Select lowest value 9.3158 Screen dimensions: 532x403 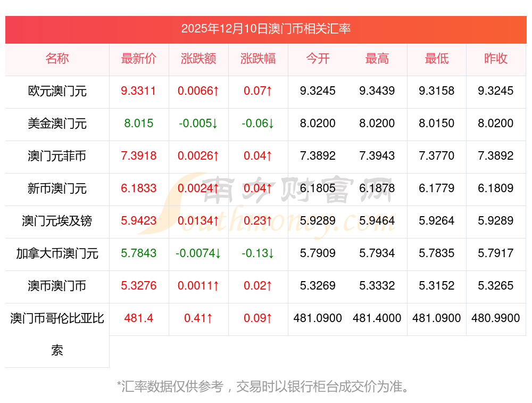tap(436, 91)
